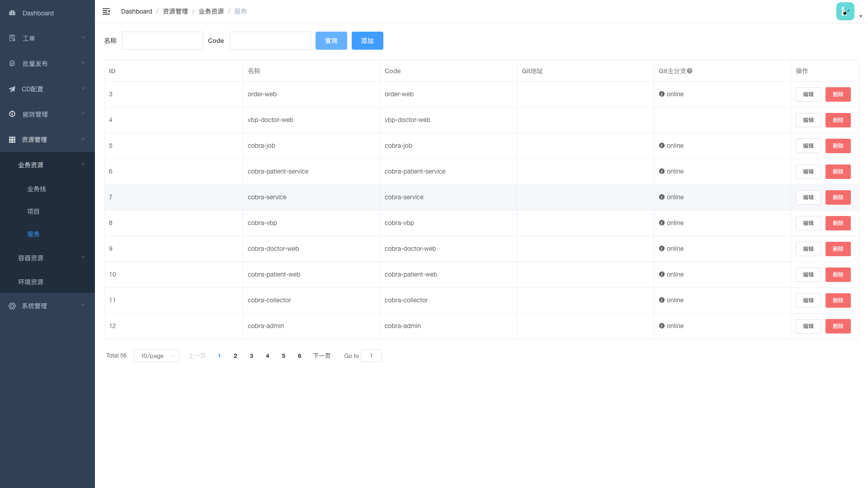
Task: Click the 能效管理 hexagon icon
Action: pyautogui.click(x=12, y=114)
